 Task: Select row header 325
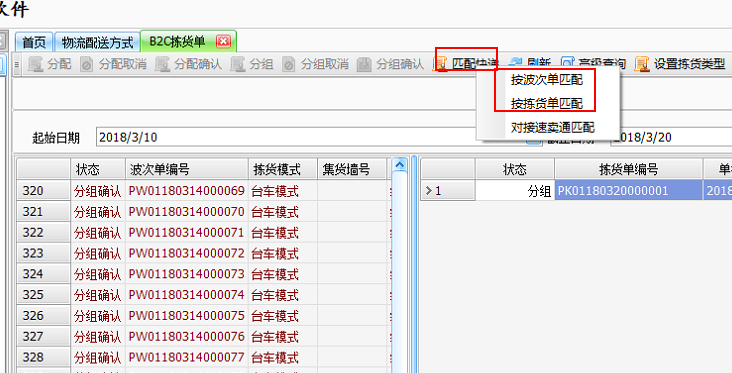pyautogui.click(x=43, y=295)
